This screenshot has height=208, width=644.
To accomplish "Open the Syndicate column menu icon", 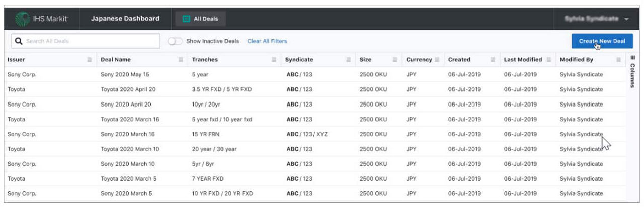I will coord(349,60).
